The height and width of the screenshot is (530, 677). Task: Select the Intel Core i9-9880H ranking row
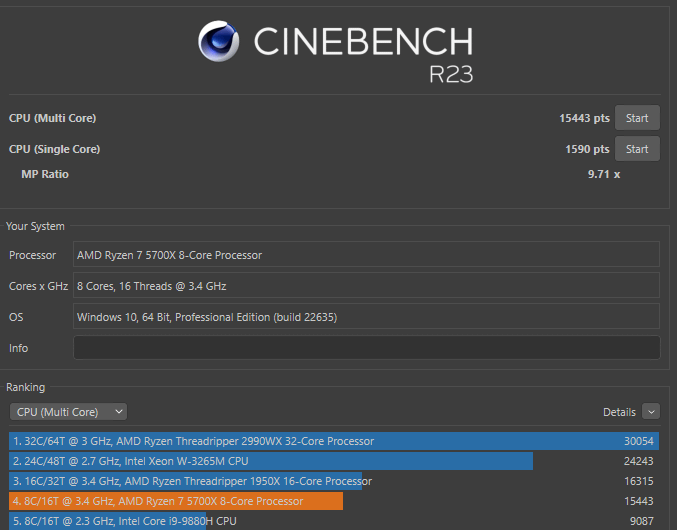tap(334, 521)
